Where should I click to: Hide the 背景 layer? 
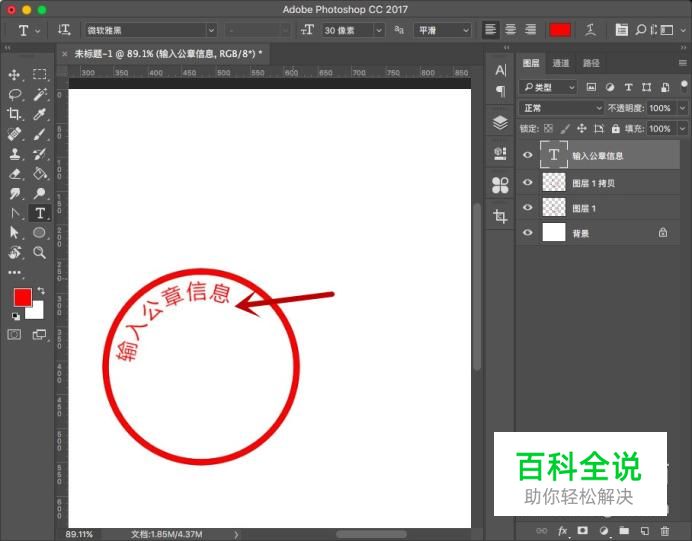click(x=527, y=233)
